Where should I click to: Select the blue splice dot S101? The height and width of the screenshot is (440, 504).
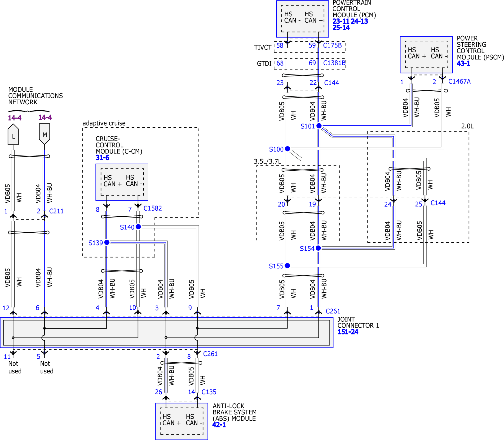319,126
